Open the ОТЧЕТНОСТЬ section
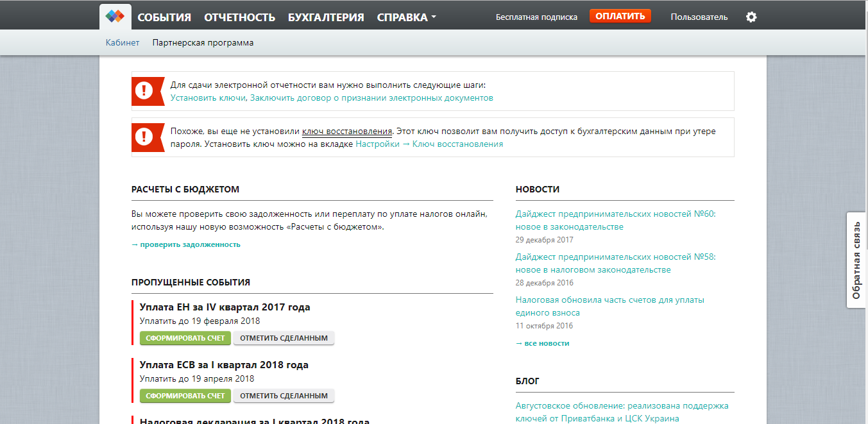 (239, 17)
